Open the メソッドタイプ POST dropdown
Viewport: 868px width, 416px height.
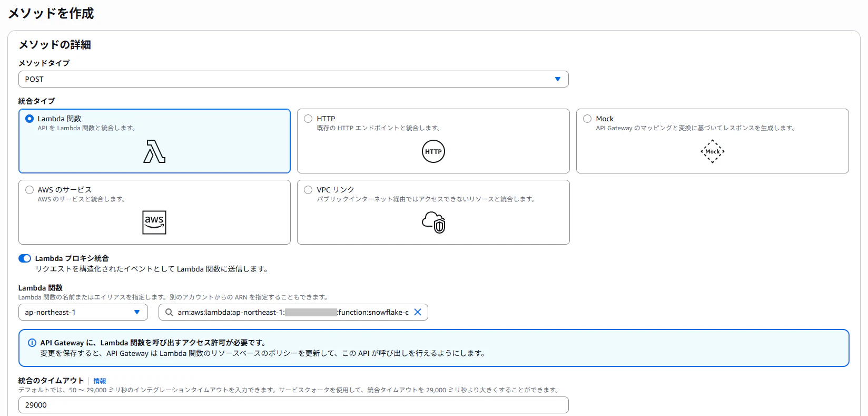293,79
